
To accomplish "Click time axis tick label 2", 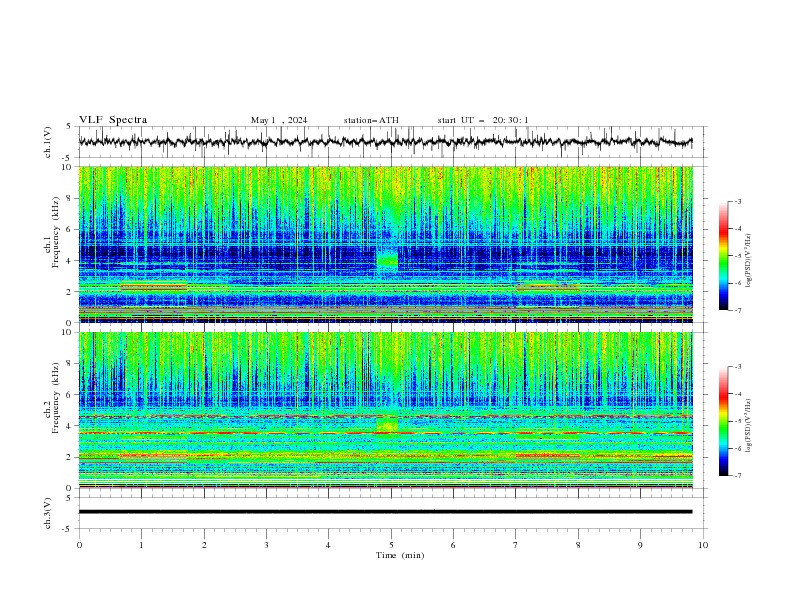I will pyautogui.click(x=204, y=545).
